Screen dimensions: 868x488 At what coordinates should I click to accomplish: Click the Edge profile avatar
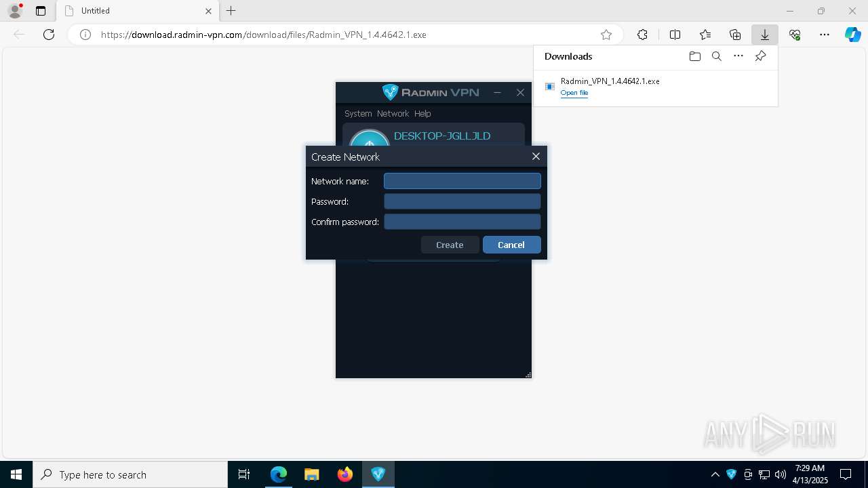tap(14, 11)
